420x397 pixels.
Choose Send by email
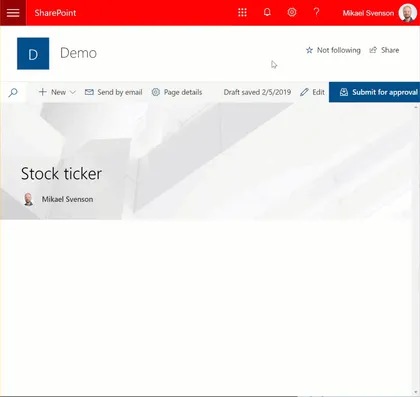(x=113, y=92)
